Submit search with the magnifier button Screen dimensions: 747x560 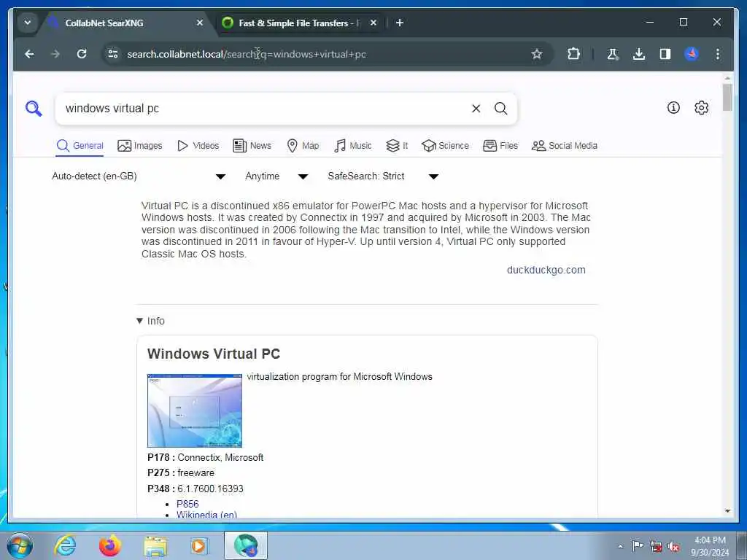500,109
